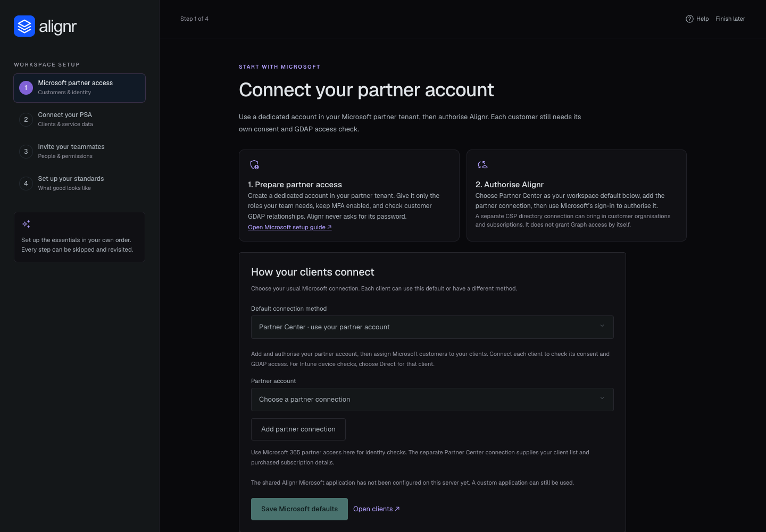Click 'The shared Alignr Microsoft application' notice
This screenshot has width=766, height=532.
tap(412, 483)
